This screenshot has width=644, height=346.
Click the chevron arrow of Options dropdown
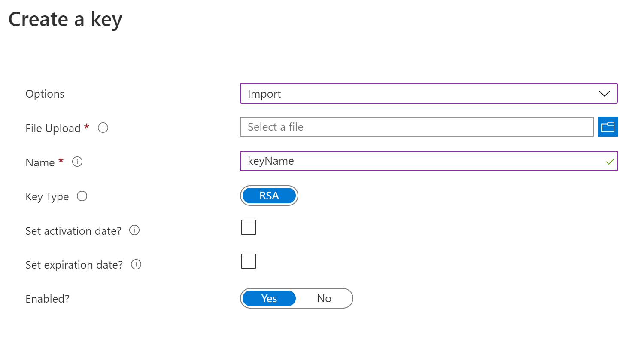tap(605, 94)
